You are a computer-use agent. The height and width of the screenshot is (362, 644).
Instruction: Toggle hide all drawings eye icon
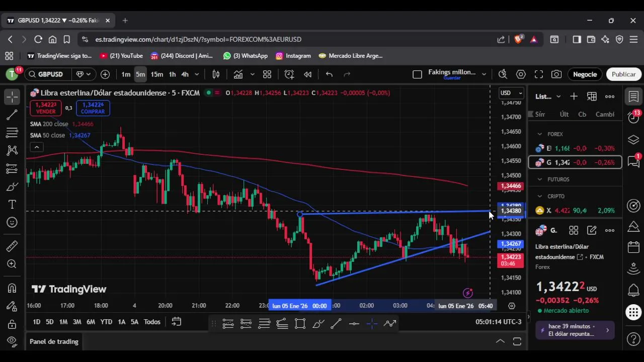[x=12, y=342]
